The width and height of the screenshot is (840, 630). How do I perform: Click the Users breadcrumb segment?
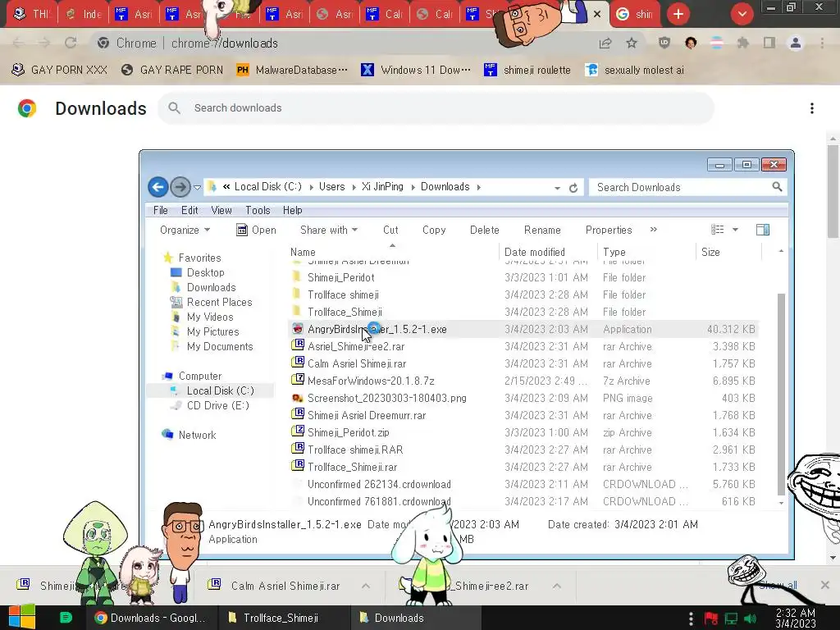point(331,186)
